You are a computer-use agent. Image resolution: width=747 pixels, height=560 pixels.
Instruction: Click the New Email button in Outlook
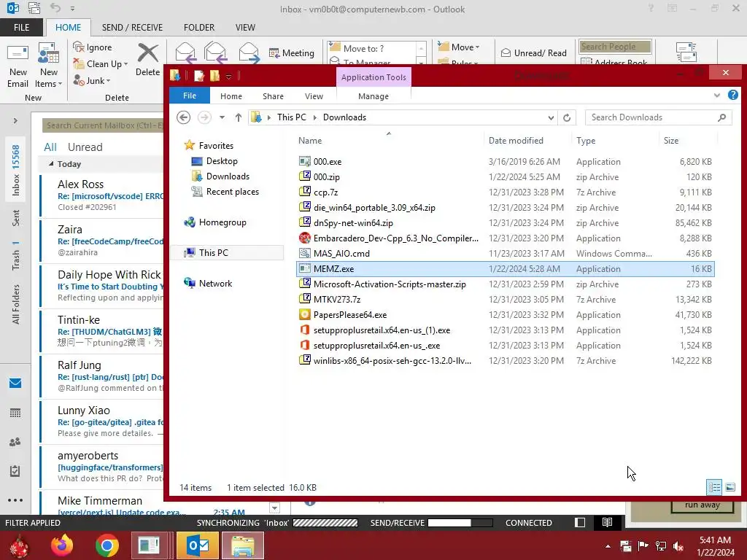tap(18, 66)
